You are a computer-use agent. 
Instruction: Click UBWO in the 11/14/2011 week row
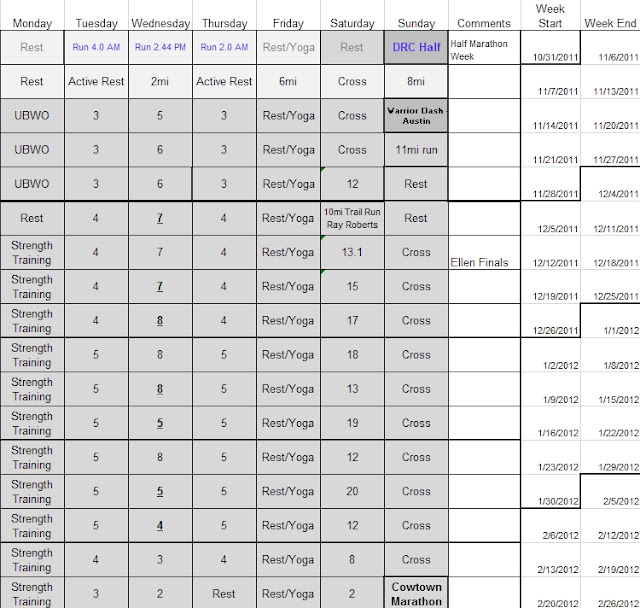point(32,115)
